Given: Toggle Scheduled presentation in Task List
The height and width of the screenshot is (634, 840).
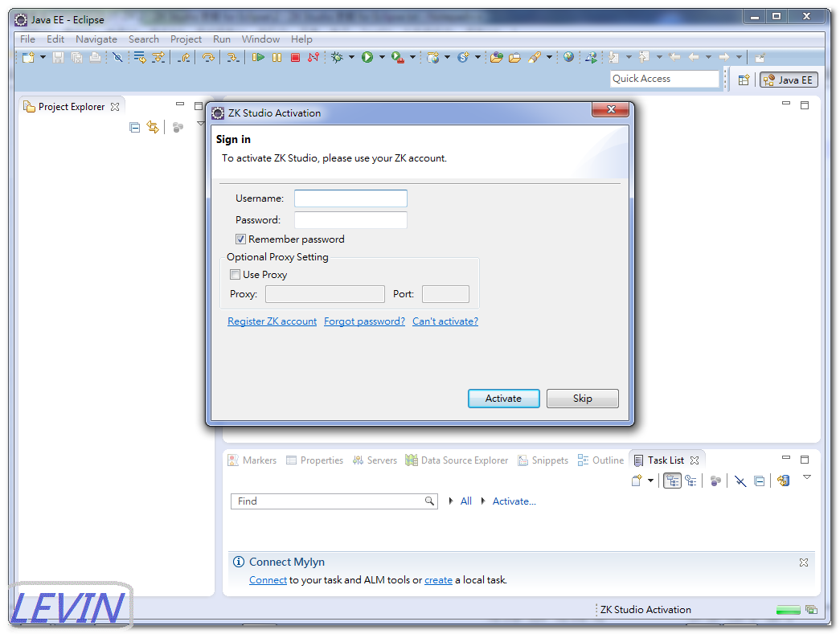Looking at the screenshot, I should 691,481.
